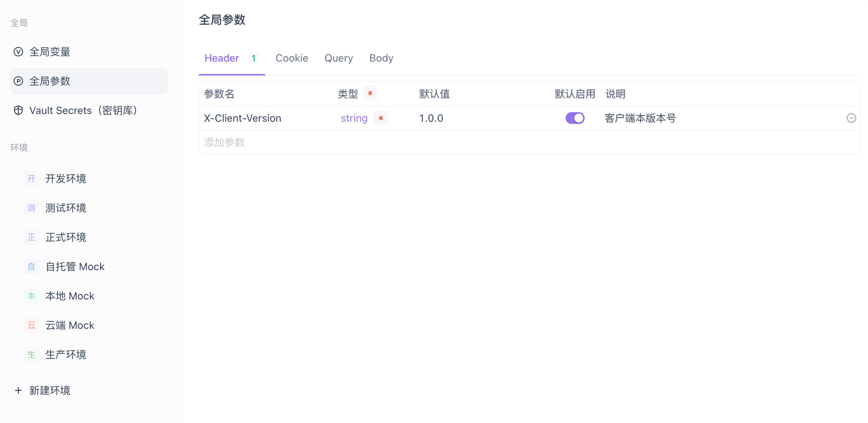Remove X-Client-Version row with minus icon
868x423 pixels.
click(x=851, y=118)
